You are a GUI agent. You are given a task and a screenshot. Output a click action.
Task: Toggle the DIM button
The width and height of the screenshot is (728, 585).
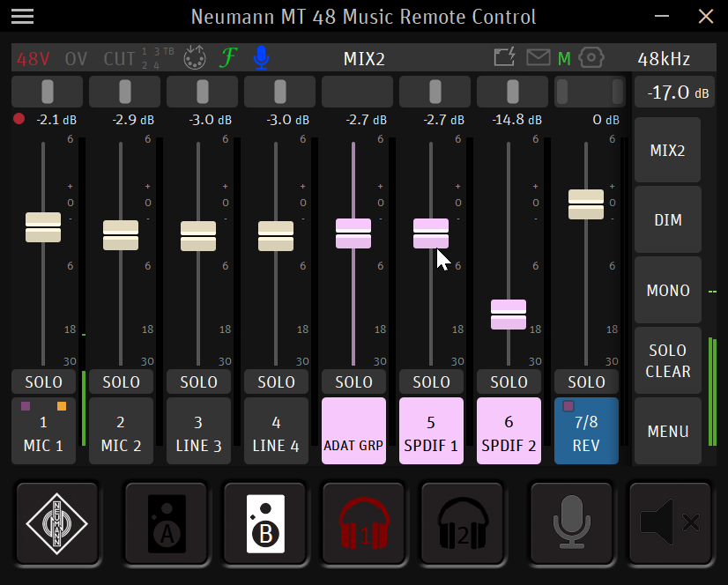(668, 219)
